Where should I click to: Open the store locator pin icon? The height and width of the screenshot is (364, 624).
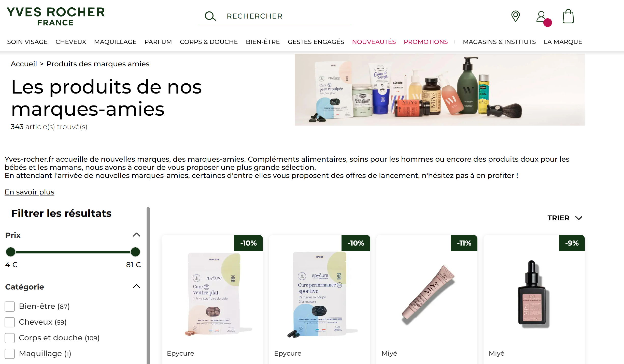click(516, 16)
